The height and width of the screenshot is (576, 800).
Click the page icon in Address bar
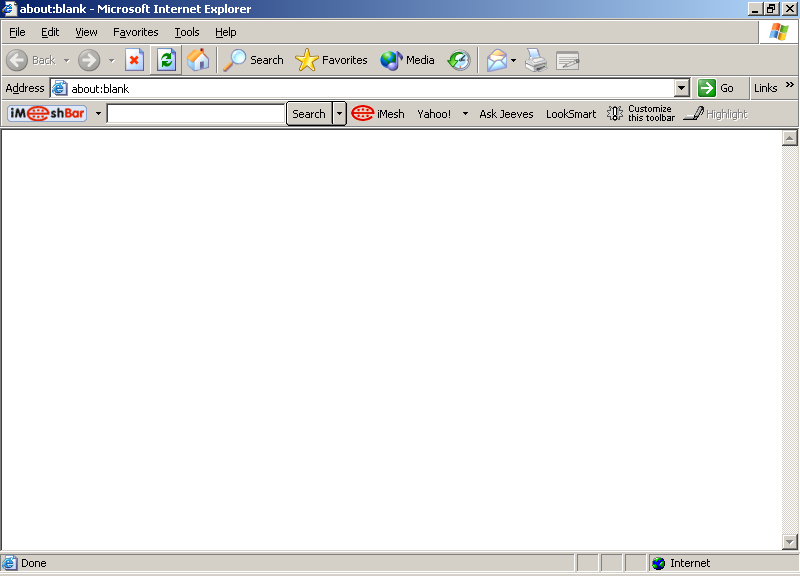click(x=60, y=88)
